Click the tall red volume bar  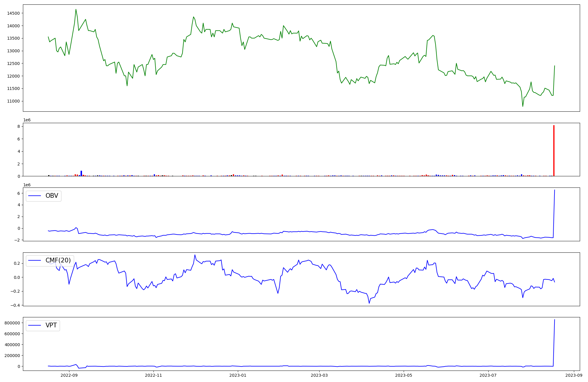[x=554, y=151]
